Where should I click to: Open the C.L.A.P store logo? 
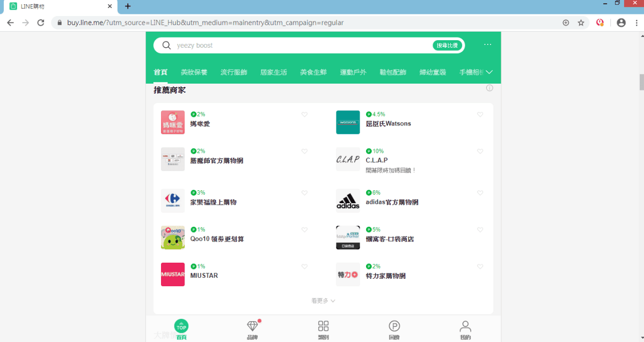pos(348,159)
